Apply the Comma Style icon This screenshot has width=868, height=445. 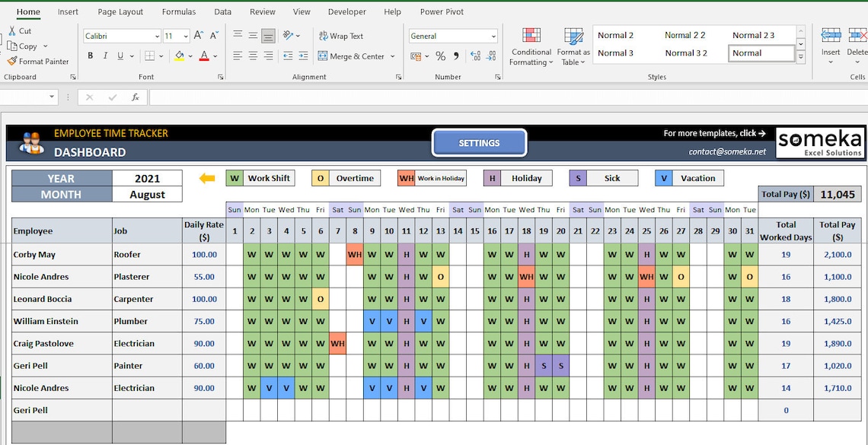[x=455, y=56]
